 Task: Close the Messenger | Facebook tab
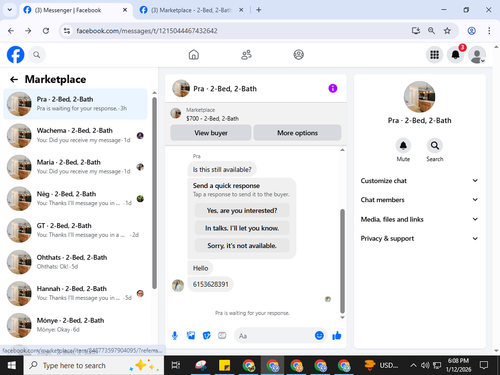pyautogui.click(x=125, y=10)
